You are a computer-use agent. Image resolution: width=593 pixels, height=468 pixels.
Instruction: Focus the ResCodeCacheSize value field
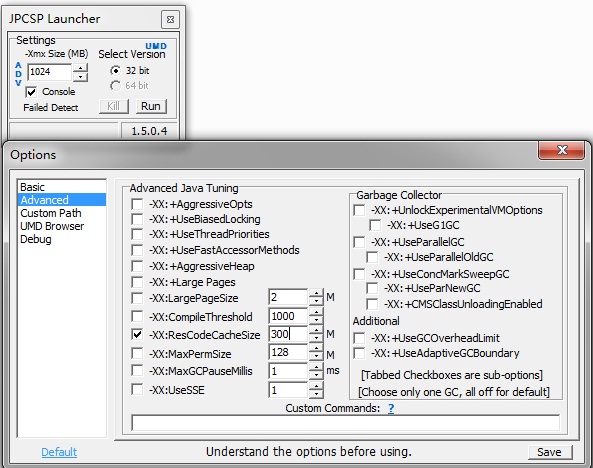[289, 334]
